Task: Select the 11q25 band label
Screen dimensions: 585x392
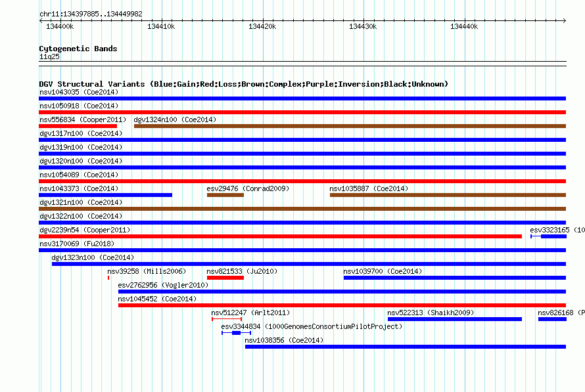Action: (x=49, y=56)
